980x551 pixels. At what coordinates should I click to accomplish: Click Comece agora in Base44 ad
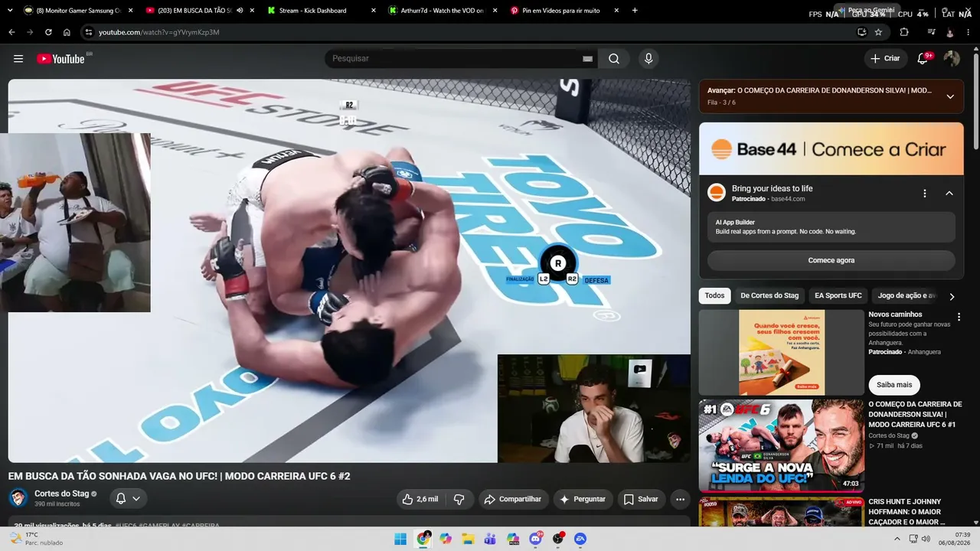(831, 260)
